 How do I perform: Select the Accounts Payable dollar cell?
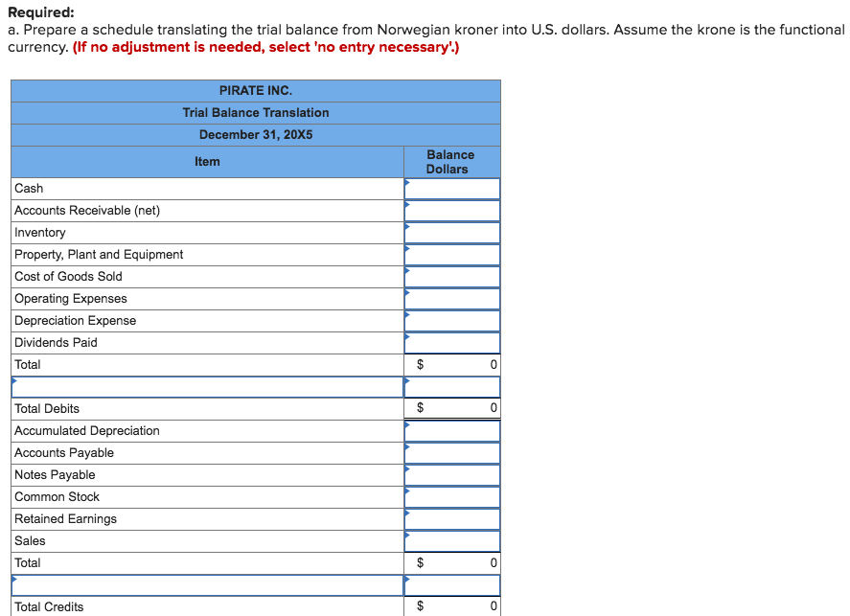click(x=451, y=452)
